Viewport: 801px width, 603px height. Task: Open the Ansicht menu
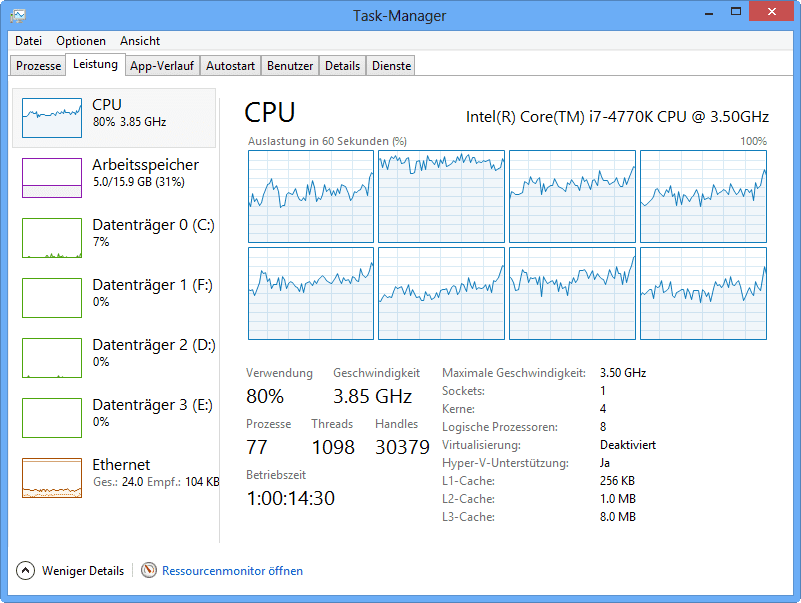pyautogui.click(x=140, y=41)
